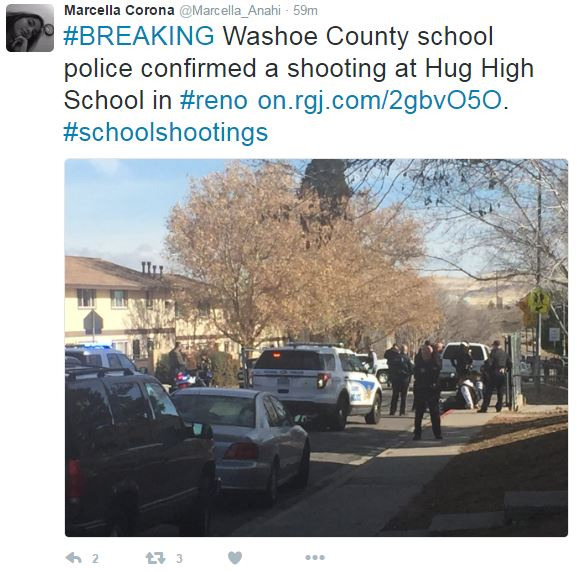Viewport: 577px width, 572px height.
Task: Click the silver sedan in the photo
Action: click(241, 440)
